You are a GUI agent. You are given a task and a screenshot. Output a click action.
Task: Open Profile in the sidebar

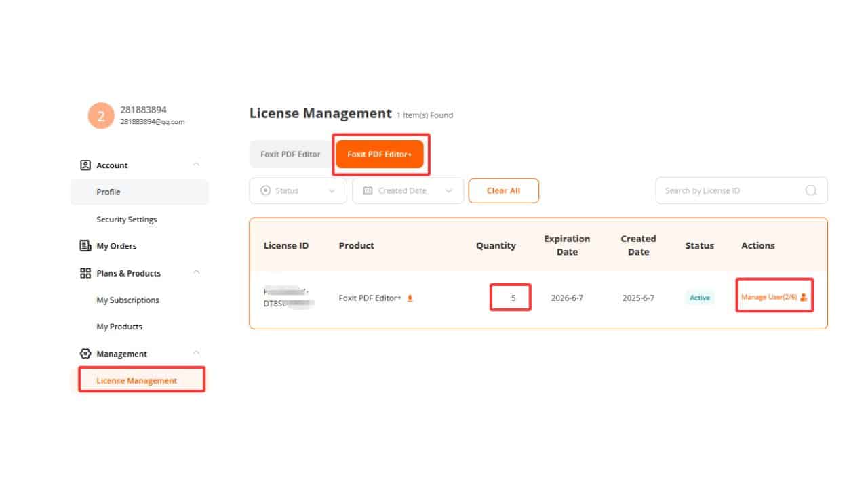click(x=140, y=192)
